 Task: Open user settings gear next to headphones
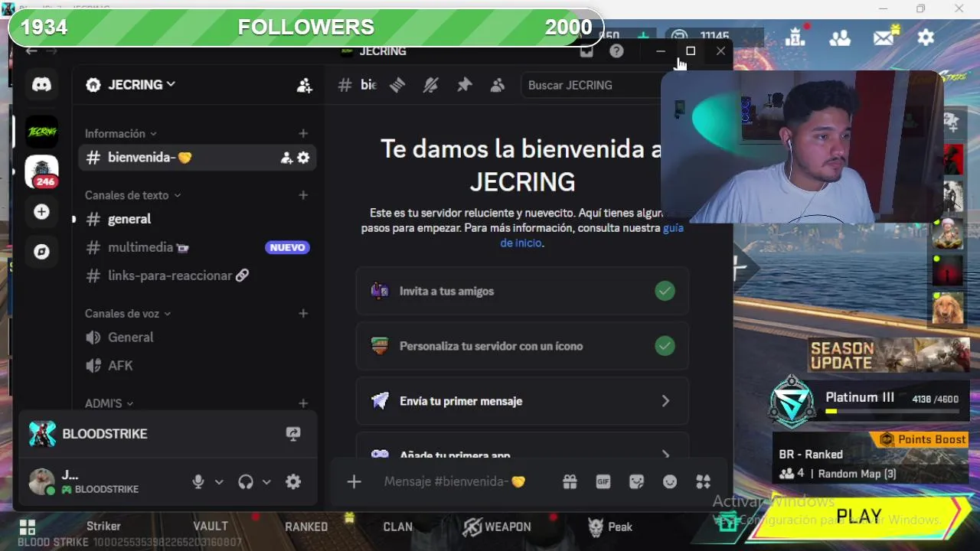293,481
